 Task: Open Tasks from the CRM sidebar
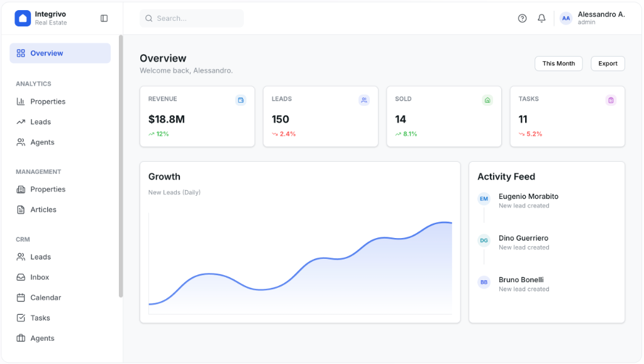[39, 317]
